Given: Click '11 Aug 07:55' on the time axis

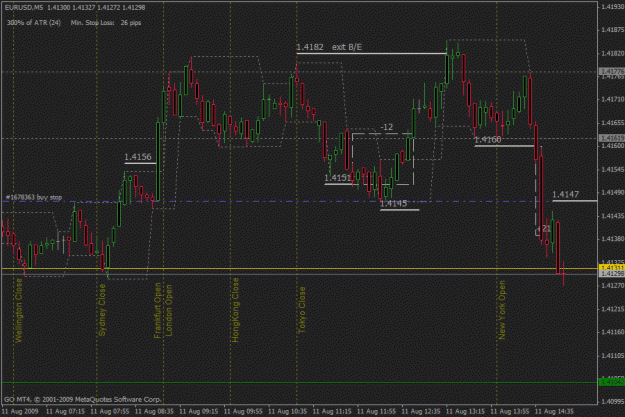Looking at the screenshot, I should [x=110, y=411].
